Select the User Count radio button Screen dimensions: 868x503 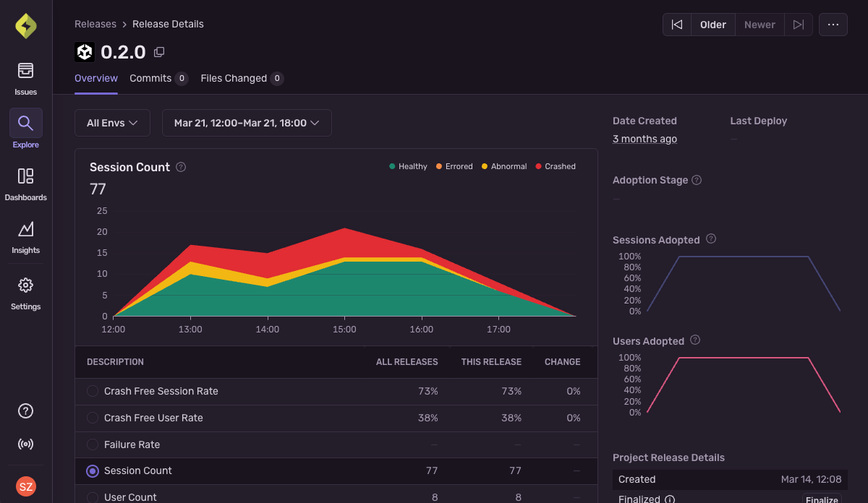[x=92, y=497]
